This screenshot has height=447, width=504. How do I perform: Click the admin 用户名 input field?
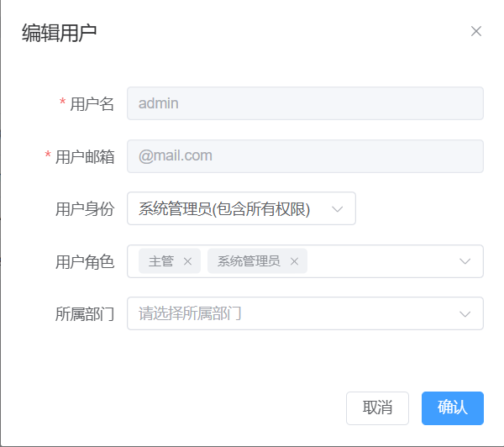(305, 103)
